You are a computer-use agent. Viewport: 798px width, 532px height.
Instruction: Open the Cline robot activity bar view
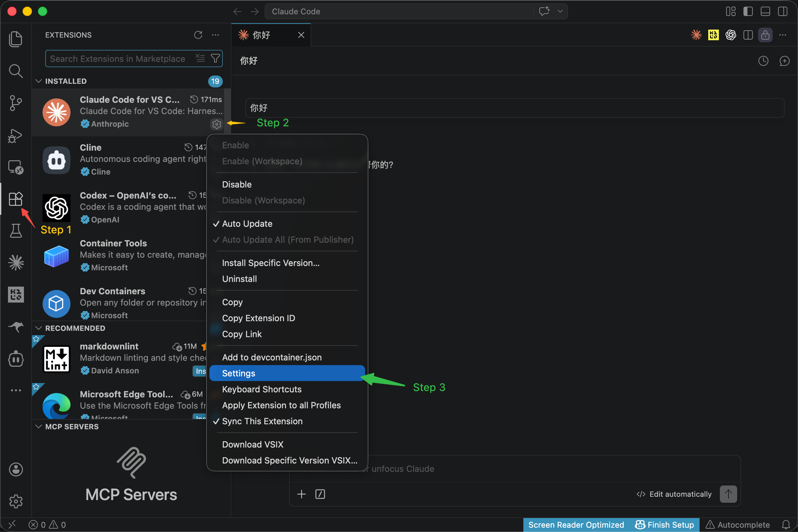(x=16, y=359)
